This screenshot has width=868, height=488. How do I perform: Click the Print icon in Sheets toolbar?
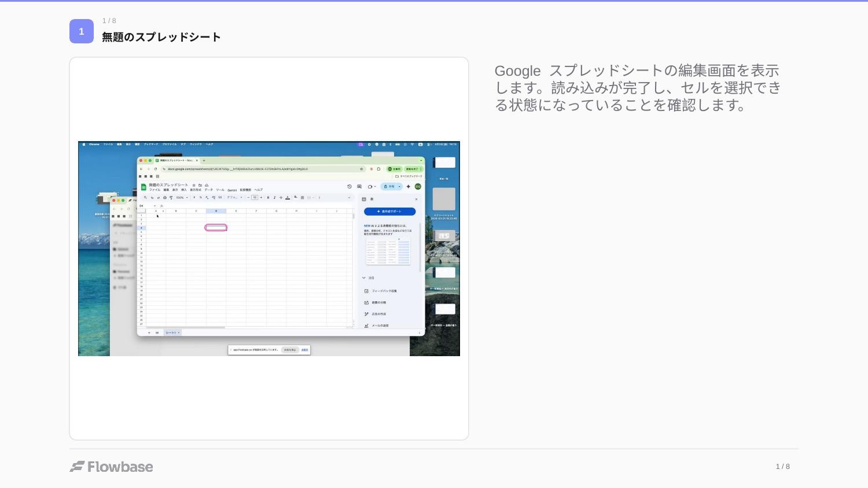coord(165,198)
